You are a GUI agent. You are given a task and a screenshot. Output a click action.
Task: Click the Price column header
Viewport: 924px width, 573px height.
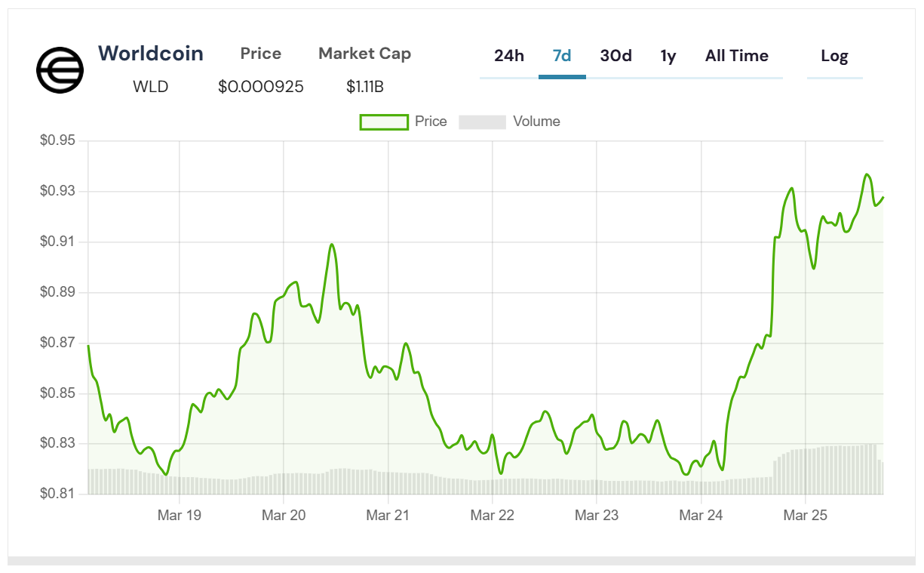[261, 54]
